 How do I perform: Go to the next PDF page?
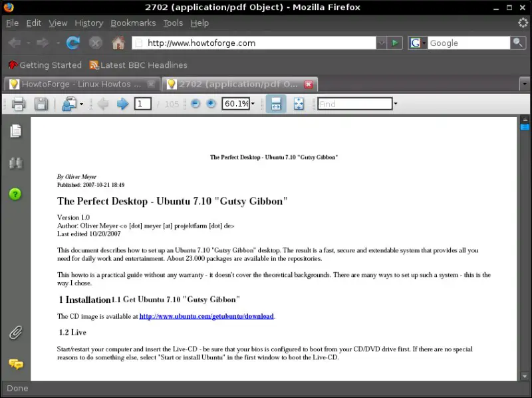pos(122,104)
